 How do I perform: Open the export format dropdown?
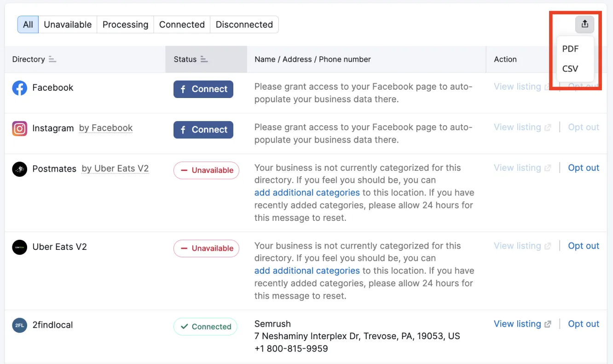click(584, 24)
